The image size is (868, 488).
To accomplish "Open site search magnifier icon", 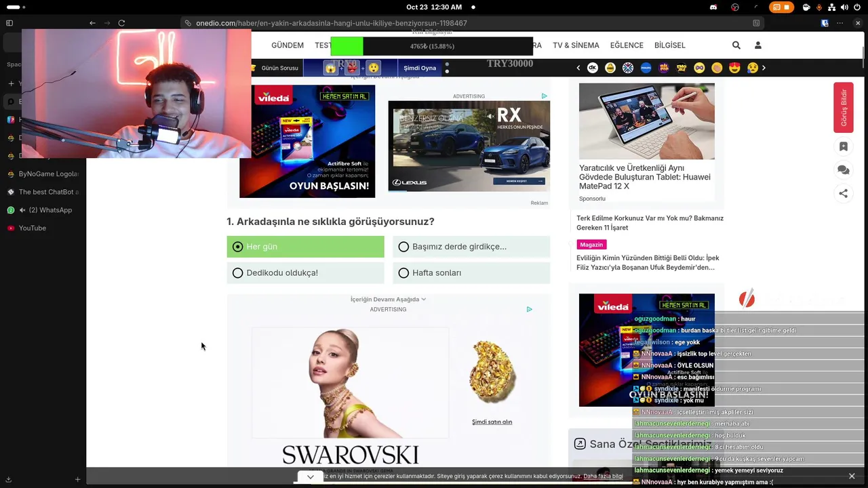I will 736,45.
